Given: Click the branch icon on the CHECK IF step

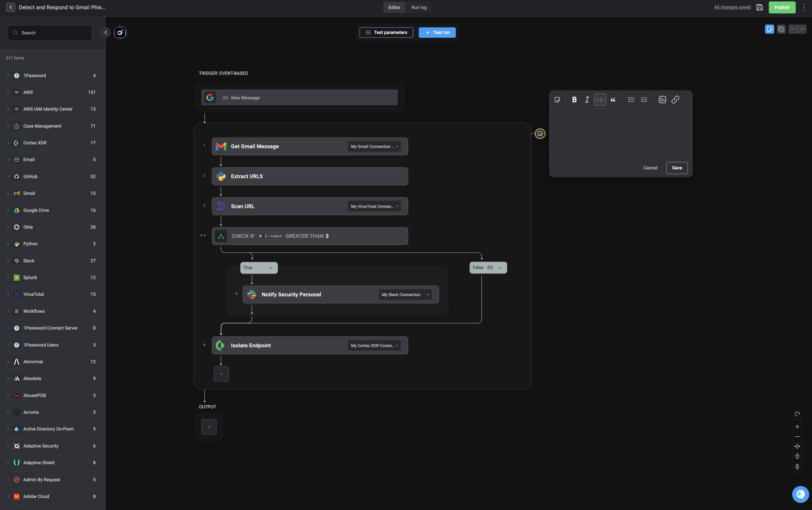Looking at the screenshot, I should 221,236.
